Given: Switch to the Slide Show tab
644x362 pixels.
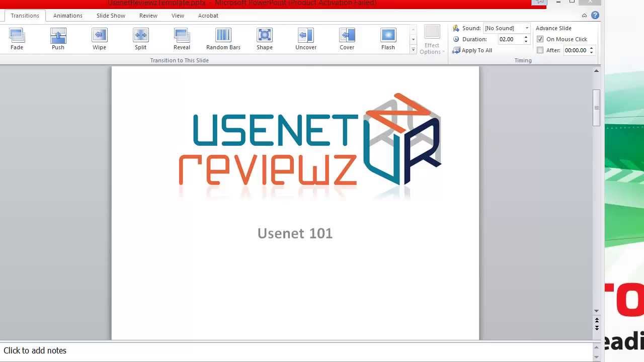Looking at the screenshot, I should (111, 16).
